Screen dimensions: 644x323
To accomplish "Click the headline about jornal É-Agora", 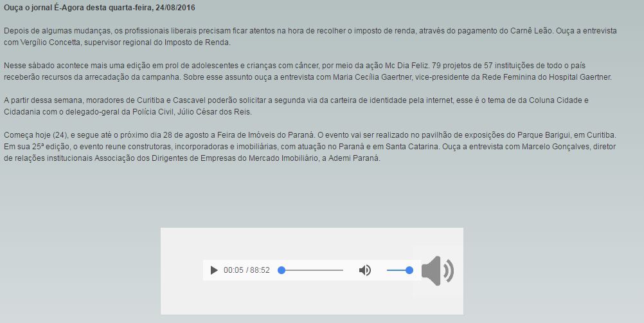I will (x=100, y=7).
